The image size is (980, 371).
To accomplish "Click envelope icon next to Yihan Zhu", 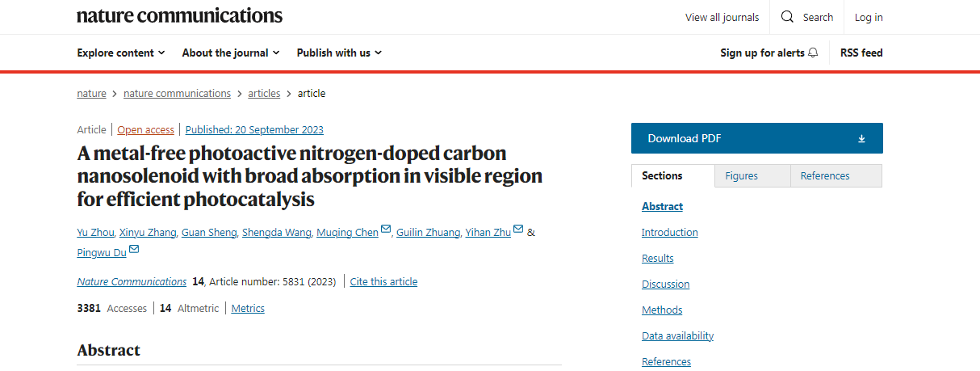I will click(x=518, y=230).
